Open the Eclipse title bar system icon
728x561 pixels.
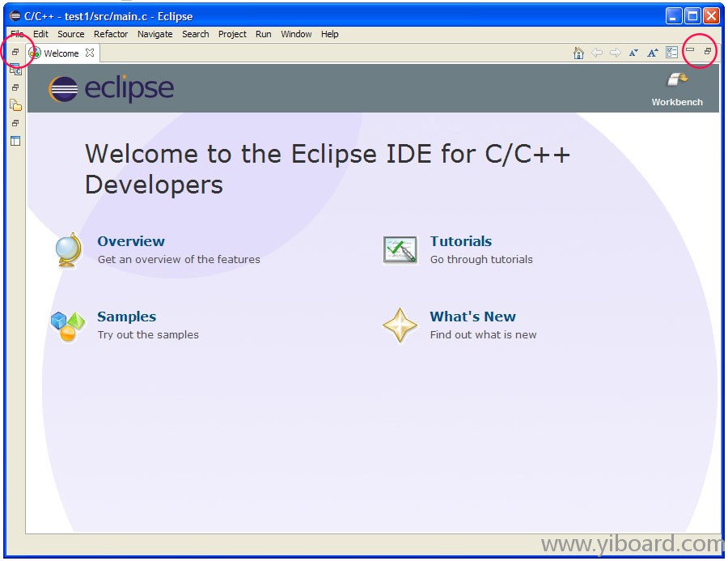click(x=15, y=16)
